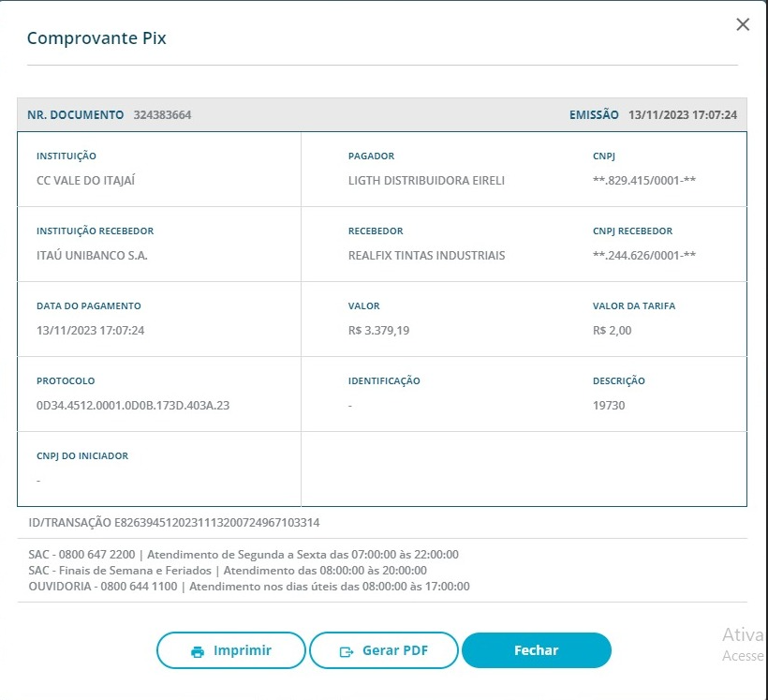Select the Data do Pagamento value
The height and width of the screenshot is (700, 768).
pyautogui.click(x=90, y=331)
